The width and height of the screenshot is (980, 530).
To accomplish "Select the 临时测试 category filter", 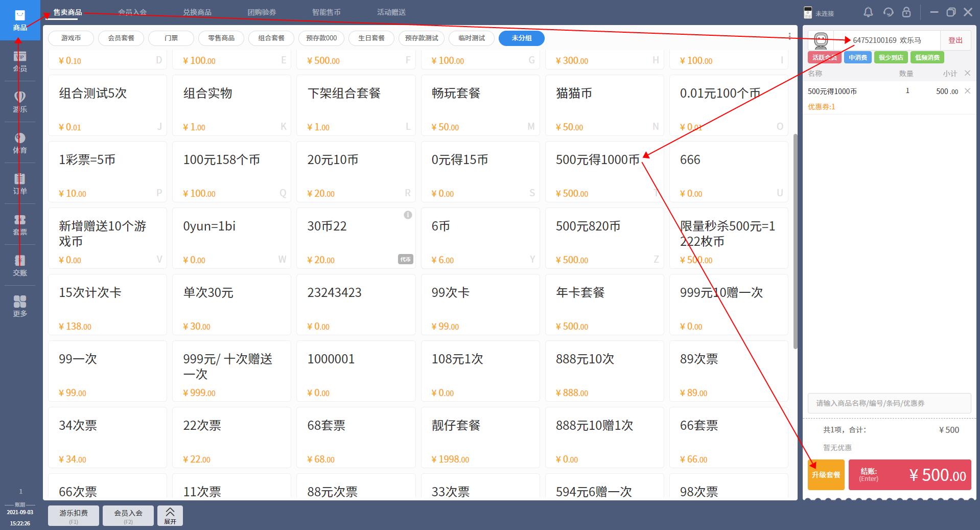I will (x=472, y=38).
